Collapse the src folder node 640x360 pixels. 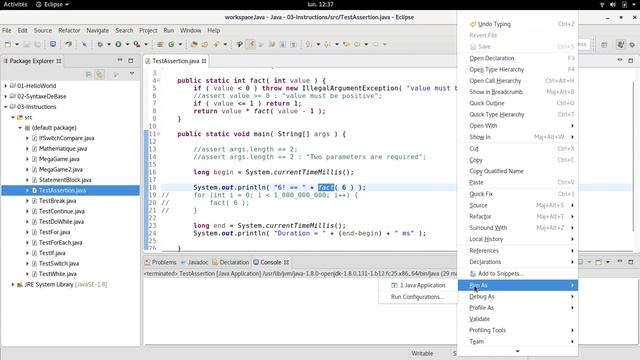tap(13, 117)
